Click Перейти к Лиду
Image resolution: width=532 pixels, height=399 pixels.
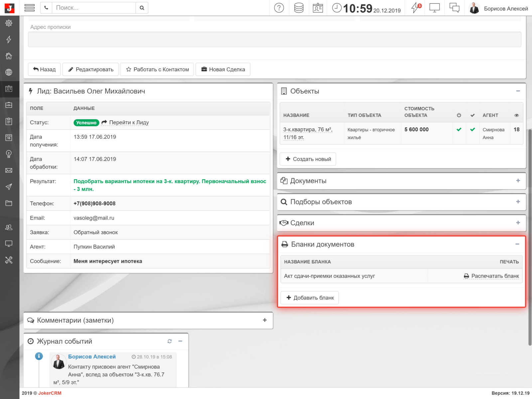(x=129, y=122)
